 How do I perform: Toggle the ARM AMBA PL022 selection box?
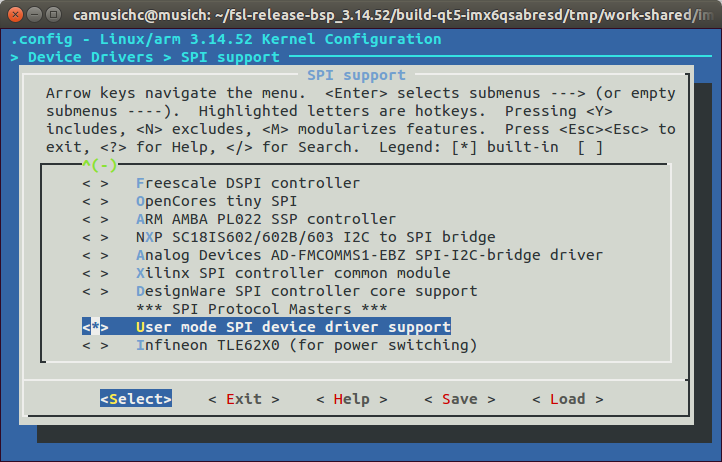(x=96, y=219)
